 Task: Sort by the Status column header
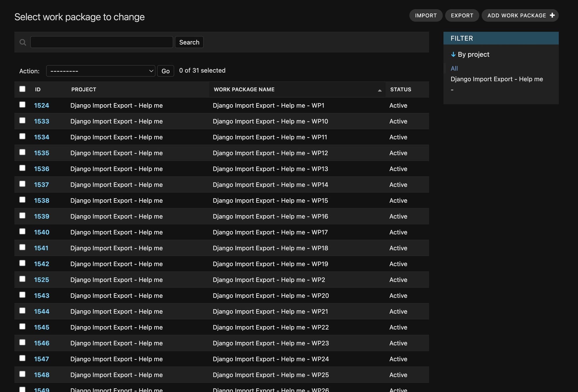click(401, 90)
